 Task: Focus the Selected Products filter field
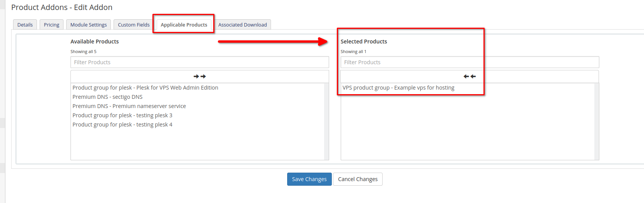click(470, 62)
